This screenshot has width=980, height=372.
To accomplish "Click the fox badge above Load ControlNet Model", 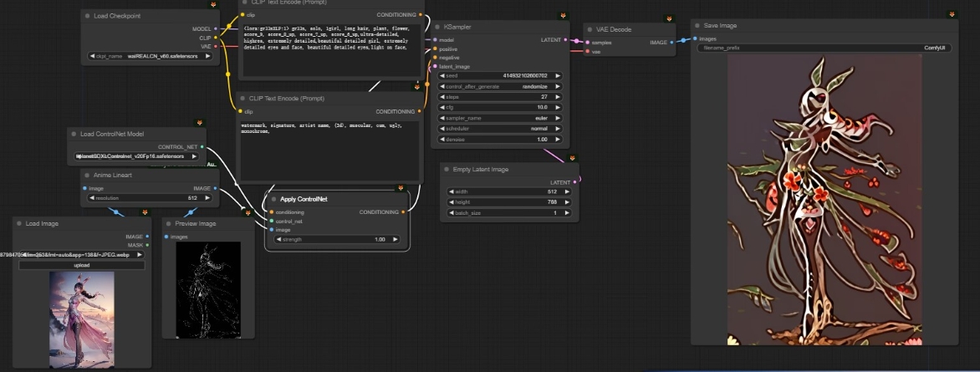I will [x=199, y=121].
